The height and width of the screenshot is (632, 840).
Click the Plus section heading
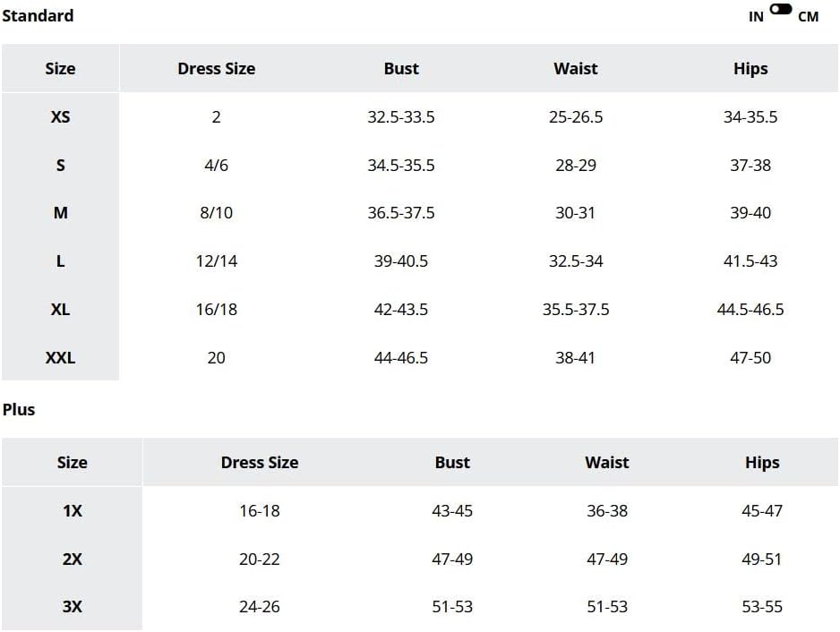tap(19, 410)
